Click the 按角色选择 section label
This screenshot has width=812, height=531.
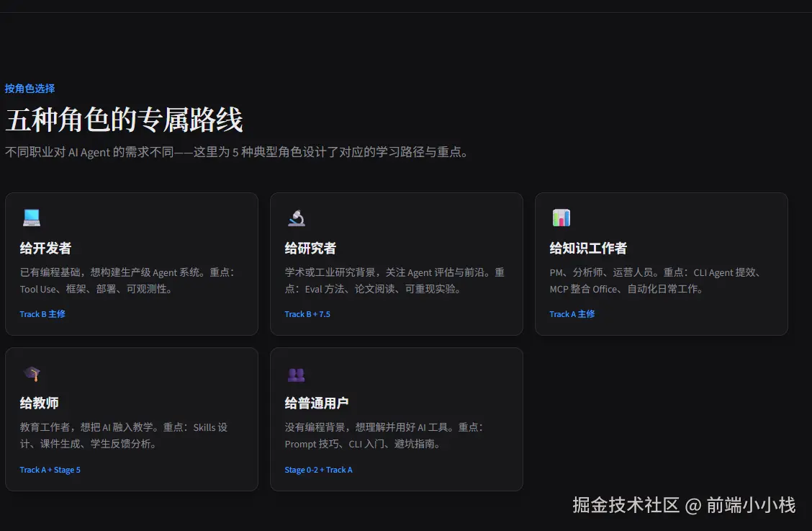click(30, 89)
